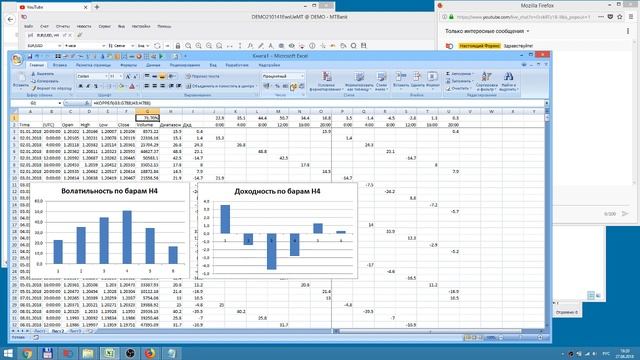This screenshot has width=640, height=360.
Task: Click Save icon in Excel quick access toolbar
Action: tap(30, 56)
